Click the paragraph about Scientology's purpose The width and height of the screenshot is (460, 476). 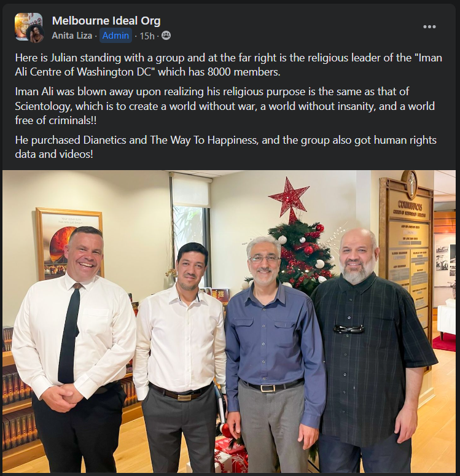(x=225, y=106)
